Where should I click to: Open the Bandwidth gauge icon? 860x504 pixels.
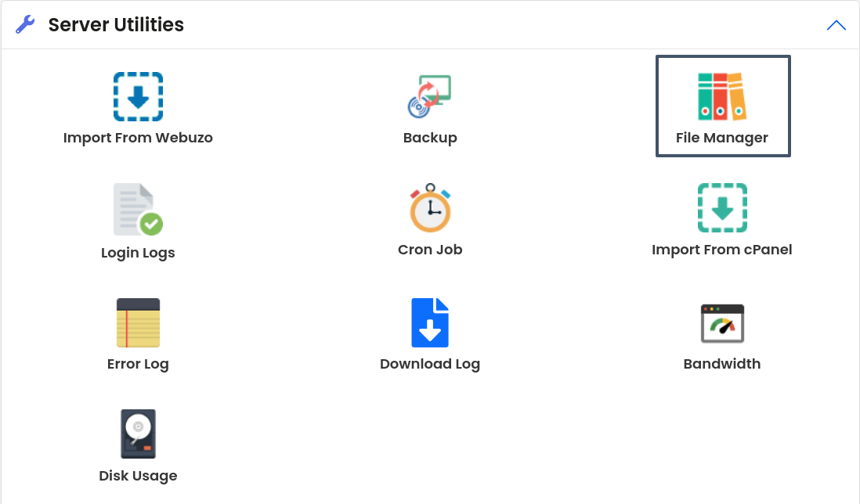(722, 323)
